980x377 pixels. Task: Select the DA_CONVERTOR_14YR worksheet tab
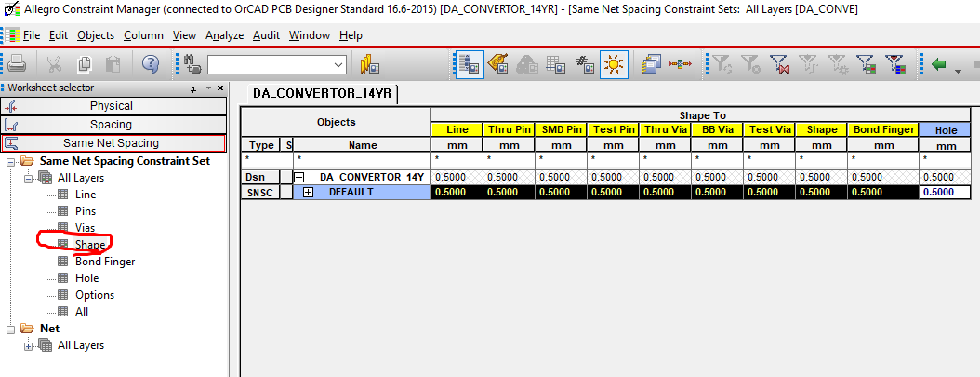point(322,94)
